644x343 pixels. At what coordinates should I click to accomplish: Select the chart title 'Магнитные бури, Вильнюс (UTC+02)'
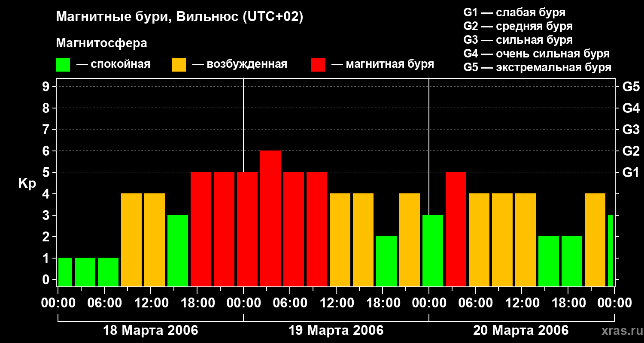(x=179, y=17)
